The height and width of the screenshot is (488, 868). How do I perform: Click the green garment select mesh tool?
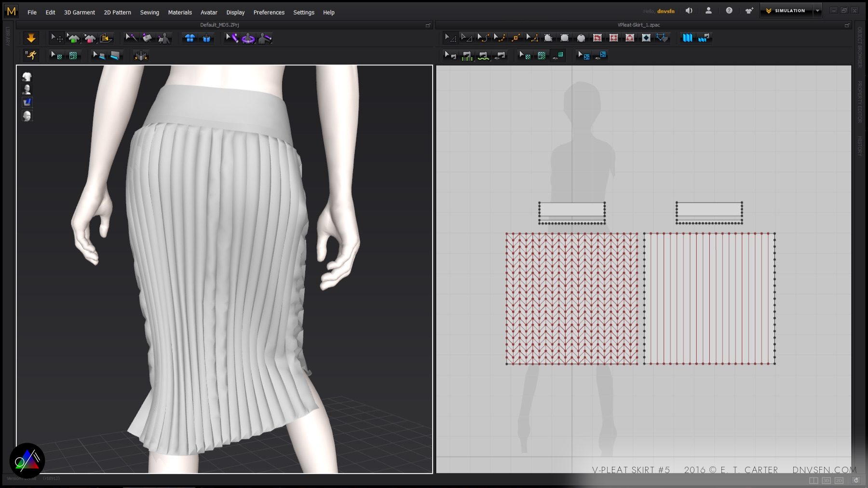point(73,38)
